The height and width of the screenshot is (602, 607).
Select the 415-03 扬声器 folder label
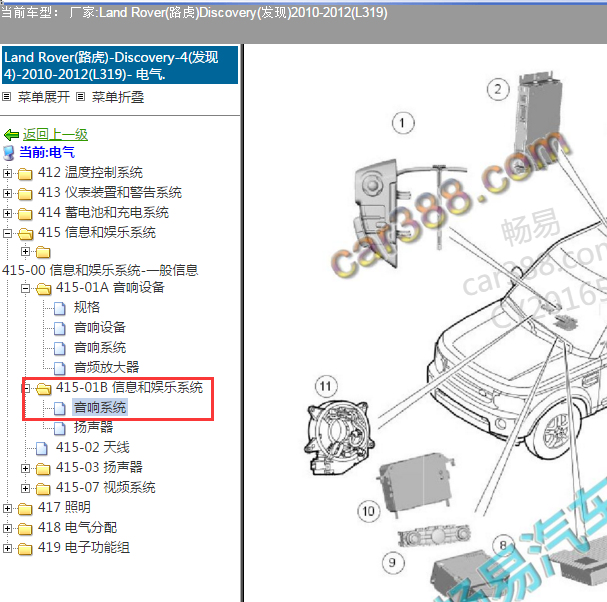pyautogui.click(x=99, y=467)
